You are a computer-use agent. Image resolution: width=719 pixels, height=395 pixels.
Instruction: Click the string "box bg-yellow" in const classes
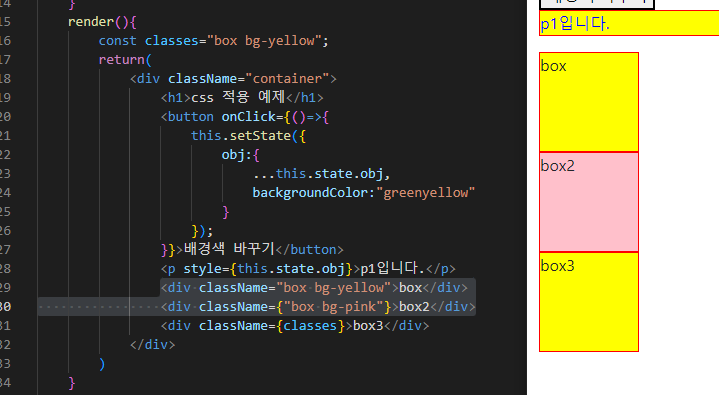(x=264, y=41)
